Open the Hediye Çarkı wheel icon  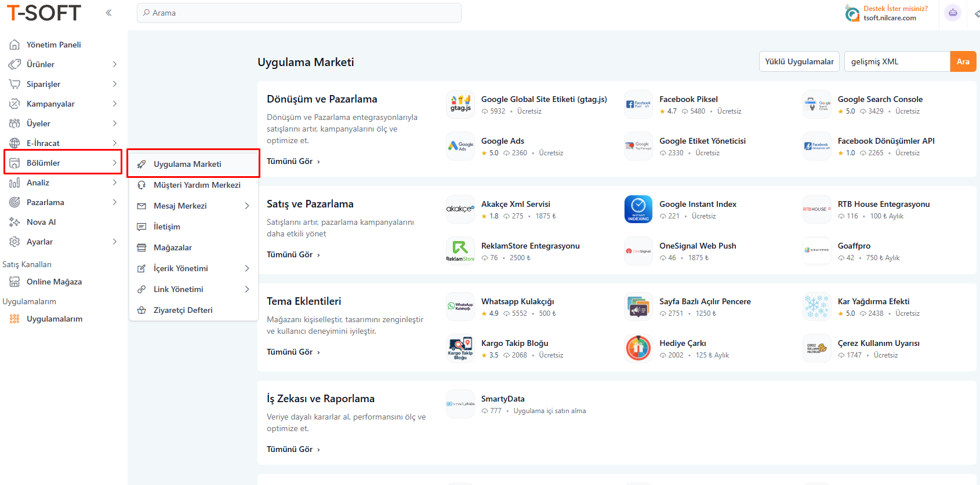pos(638,348)
